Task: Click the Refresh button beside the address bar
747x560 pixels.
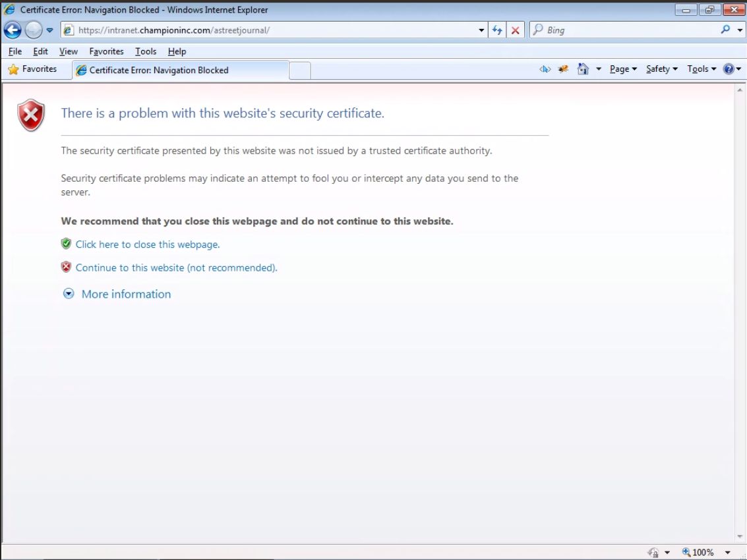Action: [497, 30]
